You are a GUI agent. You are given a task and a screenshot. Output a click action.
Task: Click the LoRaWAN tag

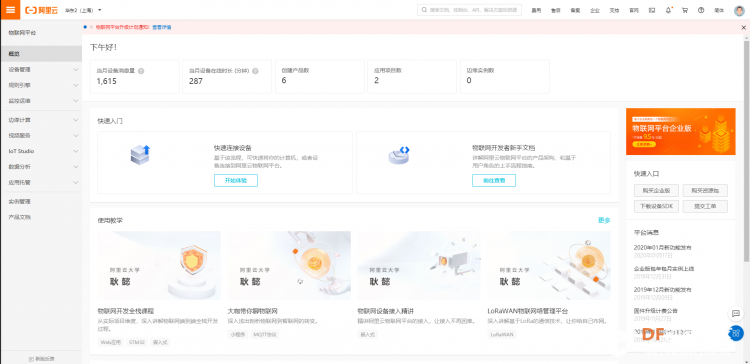tap(502, 335)
